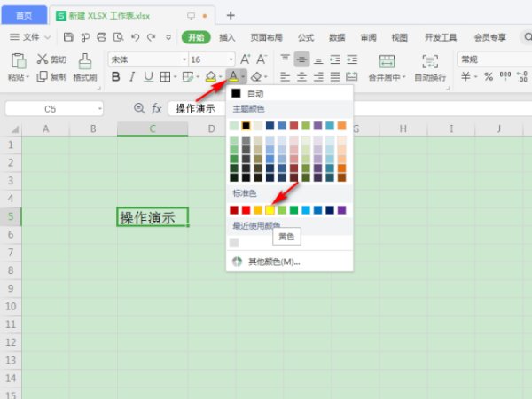
Task: Open the 公式 ribbon tab
Action: (306, 37)
